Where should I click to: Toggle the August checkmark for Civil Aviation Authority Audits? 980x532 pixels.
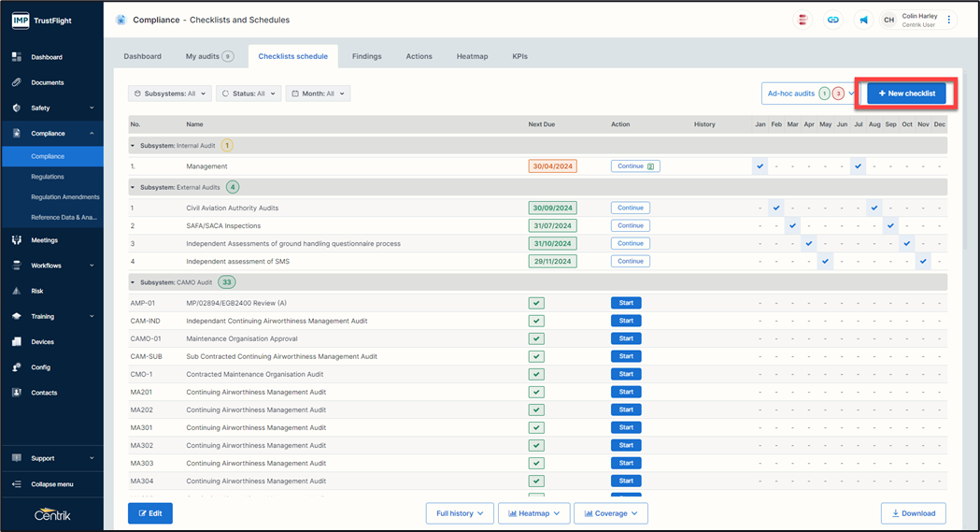pyautogui.click(x=874, y=208)
